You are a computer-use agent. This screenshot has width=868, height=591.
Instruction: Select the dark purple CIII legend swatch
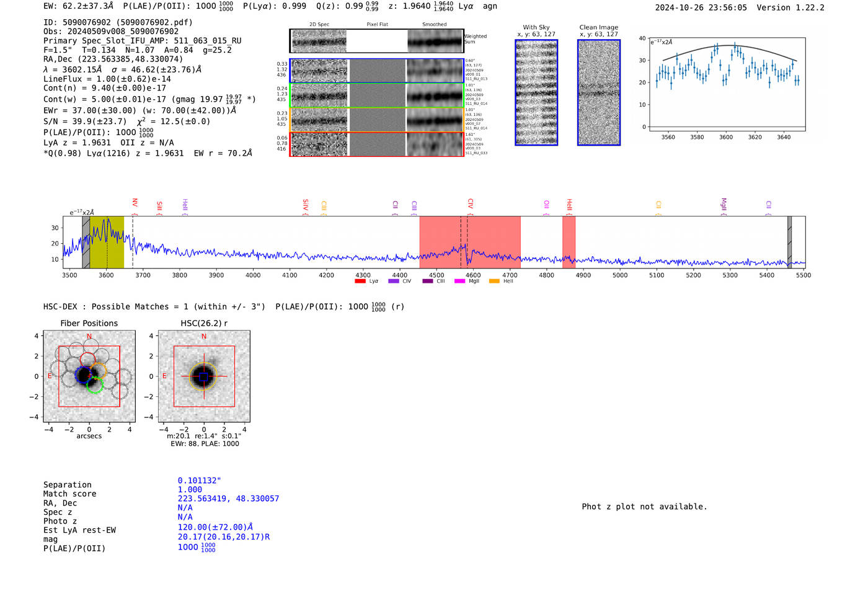pyautogui.click(x=427, y=281)
